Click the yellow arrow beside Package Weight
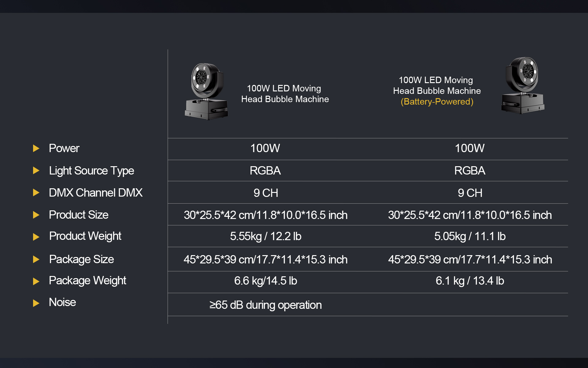588x368 pixels. pos(36,281)
